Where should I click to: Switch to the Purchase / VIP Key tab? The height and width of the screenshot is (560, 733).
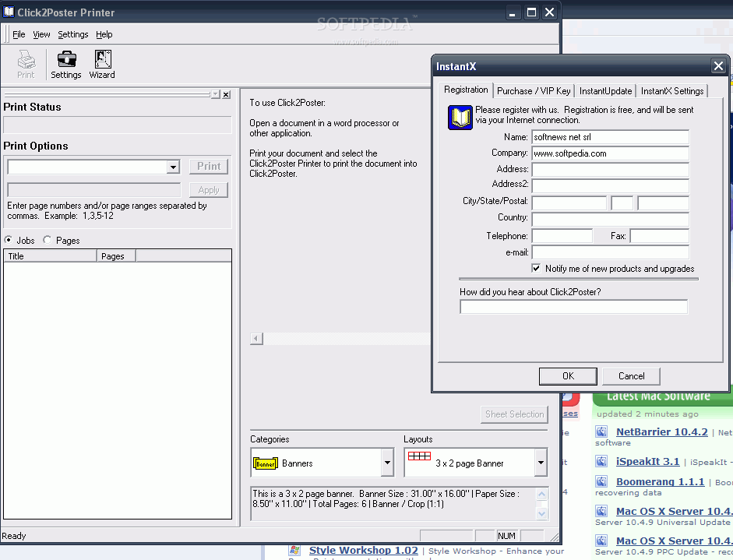point(534,90)
